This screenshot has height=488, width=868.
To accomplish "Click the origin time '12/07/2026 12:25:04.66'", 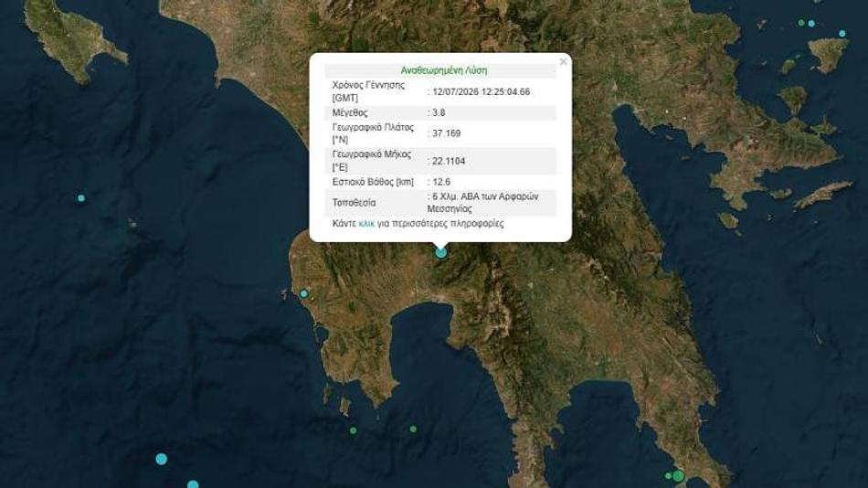I will click(481, 91).
